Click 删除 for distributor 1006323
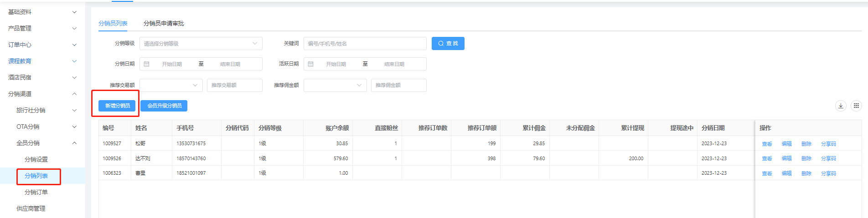Image resolution: width=868 pixels, height=218 pixels. [806, 173]
